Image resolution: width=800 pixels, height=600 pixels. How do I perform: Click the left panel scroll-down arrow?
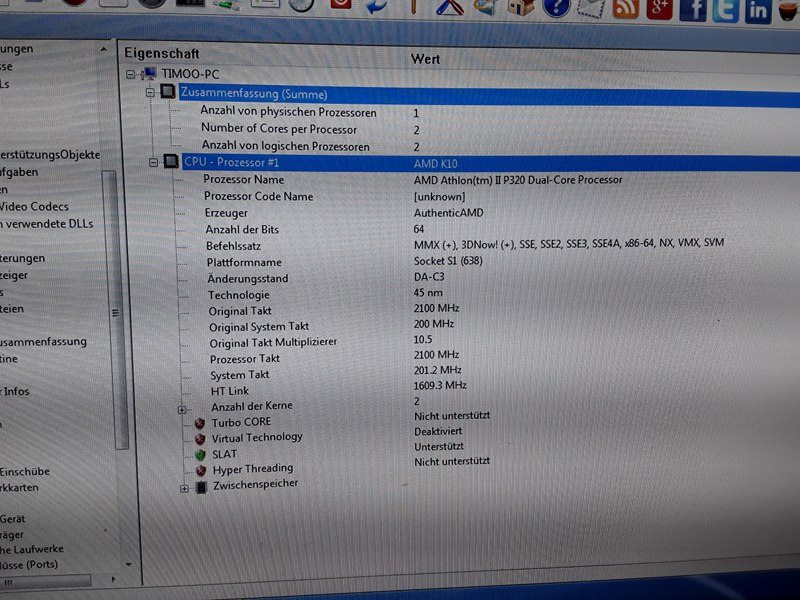(129, 564)
